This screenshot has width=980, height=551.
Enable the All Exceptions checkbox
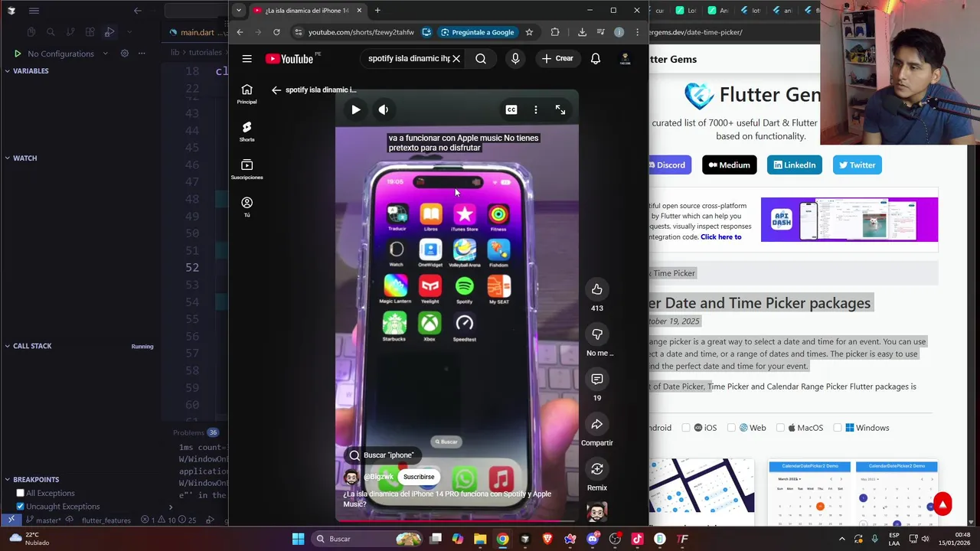coord(21,493)
